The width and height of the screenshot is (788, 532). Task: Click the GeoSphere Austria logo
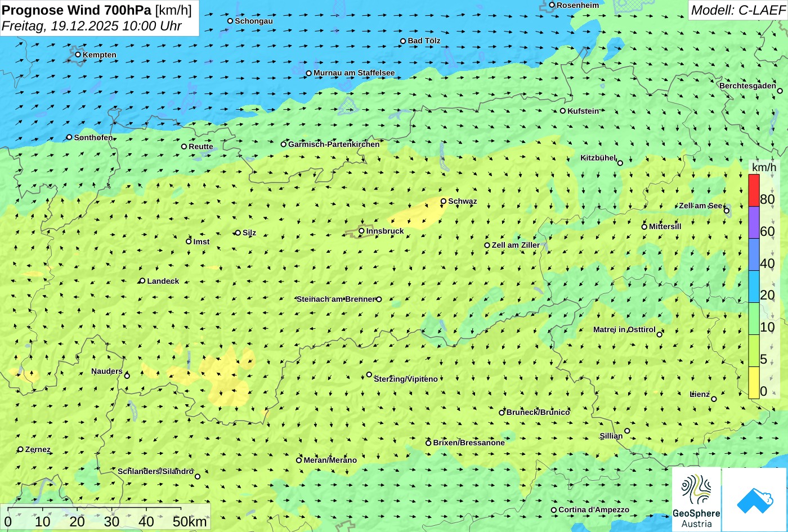(x=696, y=499)
